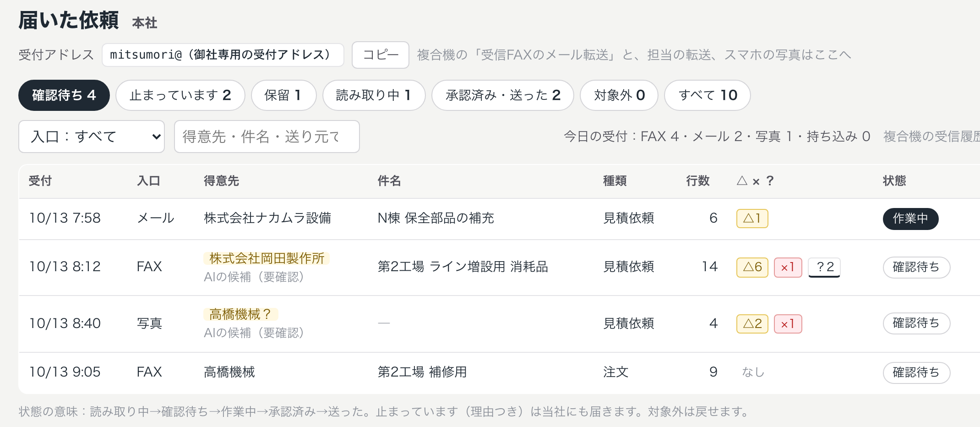Show the すべて 10 tab
Viewport: 980px width, 427px height.
point(708,95)
